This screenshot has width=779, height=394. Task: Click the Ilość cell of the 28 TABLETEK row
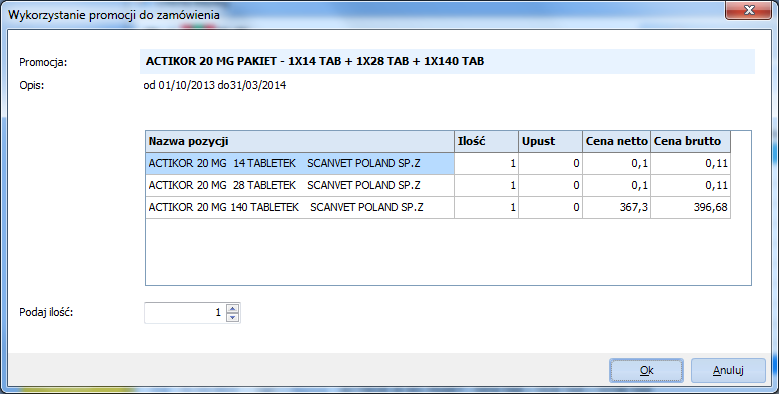pyautogui.click(x=486, y=185)
